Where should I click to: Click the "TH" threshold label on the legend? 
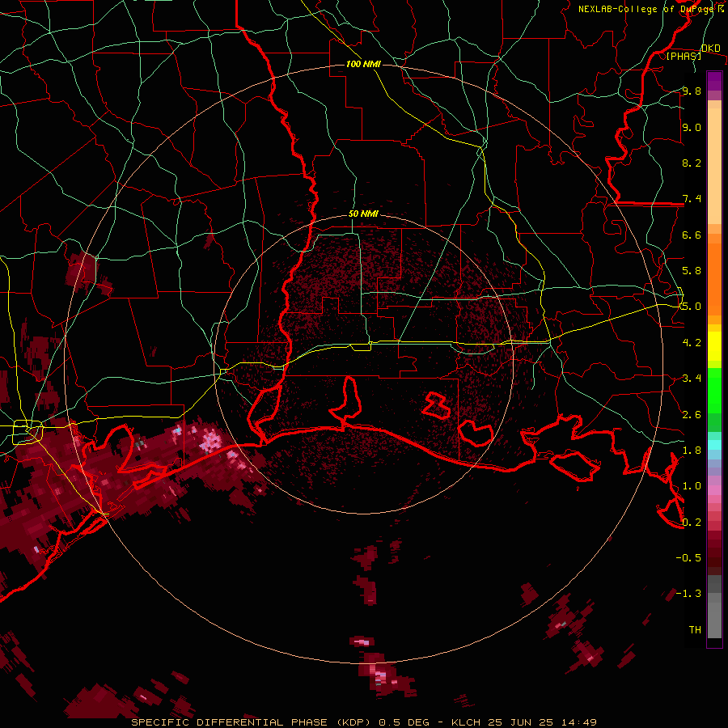click(x=695, y=629)
